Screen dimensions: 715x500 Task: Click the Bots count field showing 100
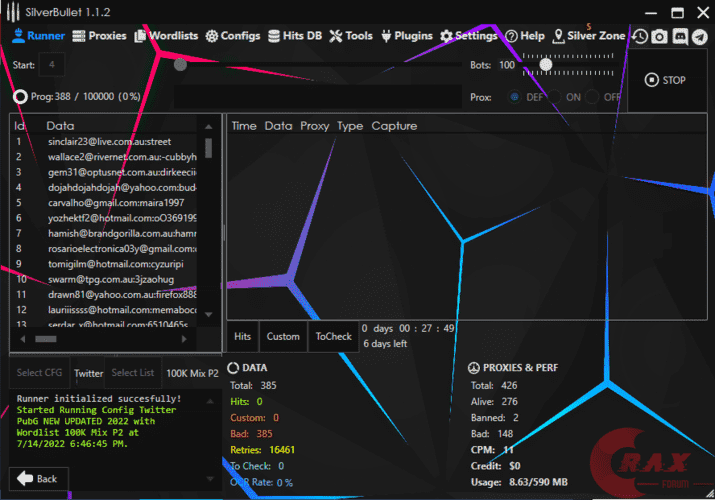[x=507, y=65]
